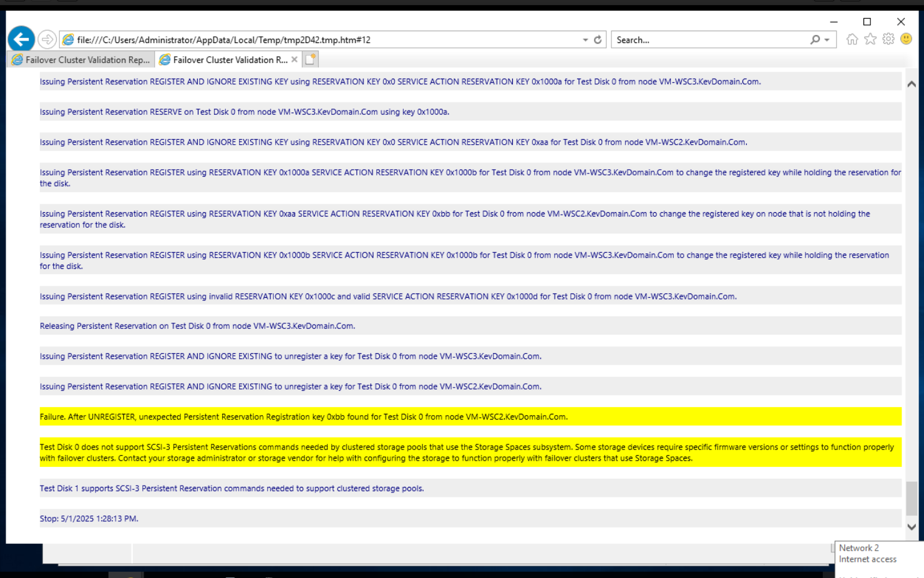Open the search provider dropdown arrow
The image size is (924, 578).
(x=827, y=40)
